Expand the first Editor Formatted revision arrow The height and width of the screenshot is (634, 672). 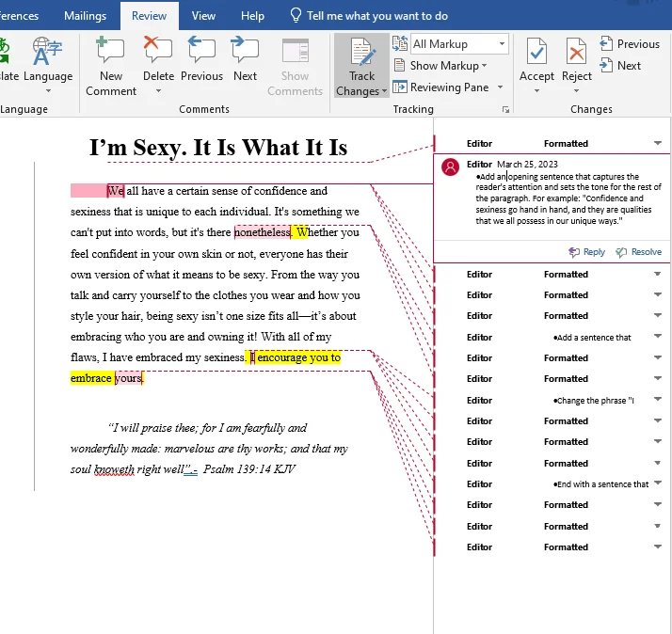(658, 143)
